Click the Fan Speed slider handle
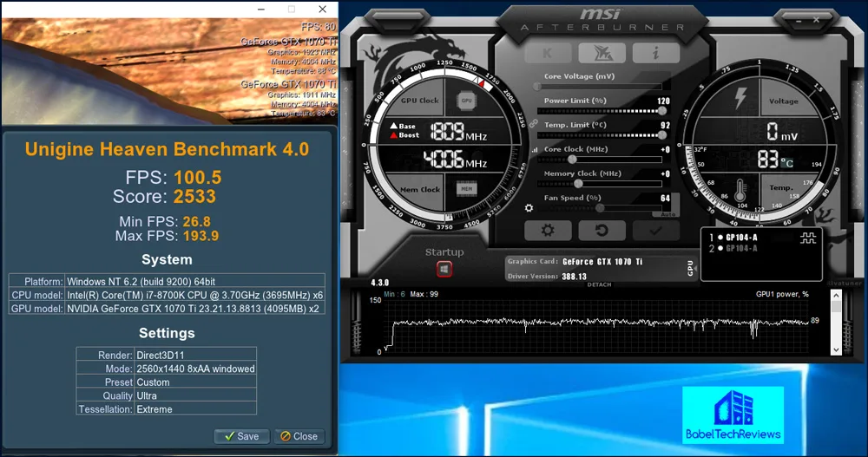The image size is (868, 457). [600, 208]
